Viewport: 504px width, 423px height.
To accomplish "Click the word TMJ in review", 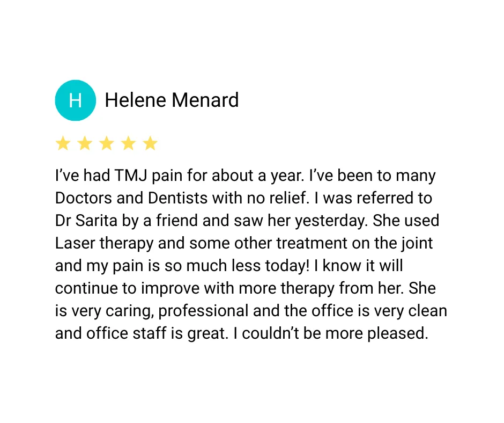I will [131, 176].
